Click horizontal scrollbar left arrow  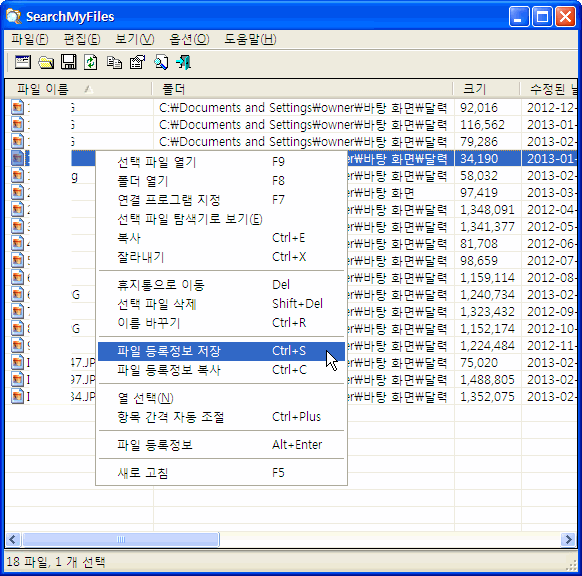13,539
